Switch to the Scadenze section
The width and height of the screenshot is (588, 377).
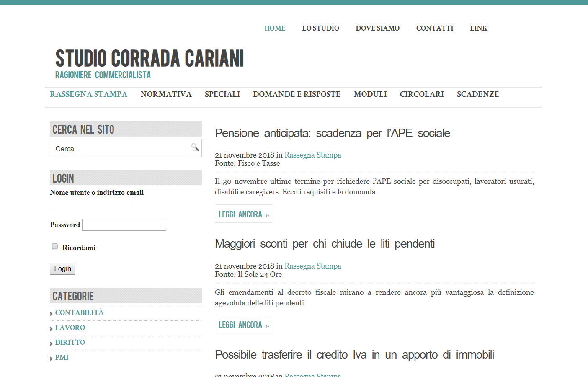pyautogui.click(x=477, y=94)
